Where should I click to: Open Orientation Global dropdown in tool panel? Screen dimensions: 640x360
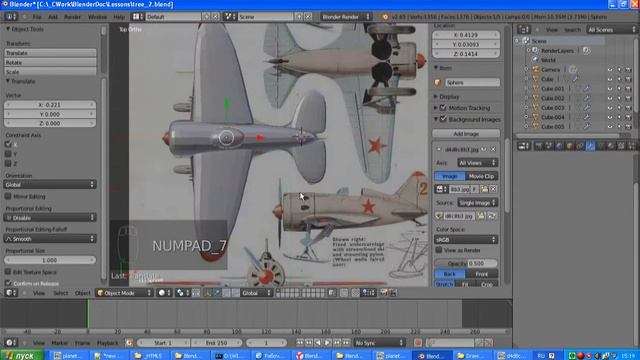(50, 184)
